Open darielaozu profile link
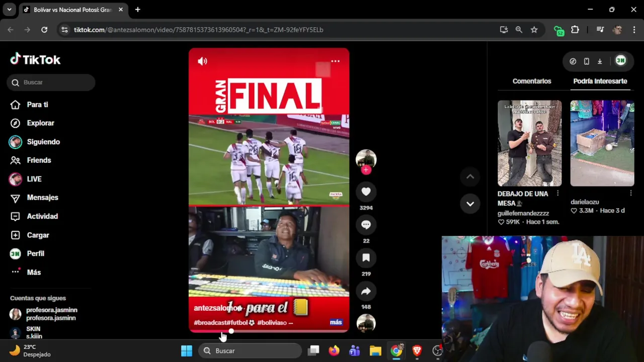Viewport: 644px width, 362px height. coord(585,202)
